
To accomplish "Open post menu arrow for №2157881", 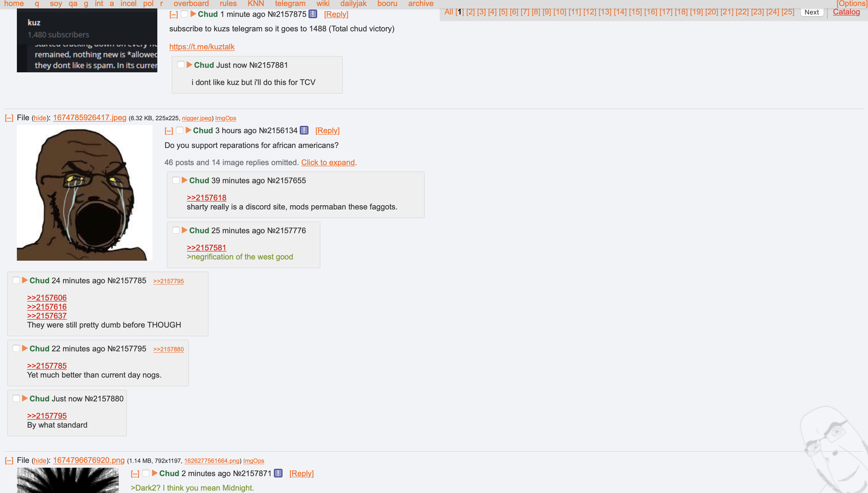I will pos(189,65).
